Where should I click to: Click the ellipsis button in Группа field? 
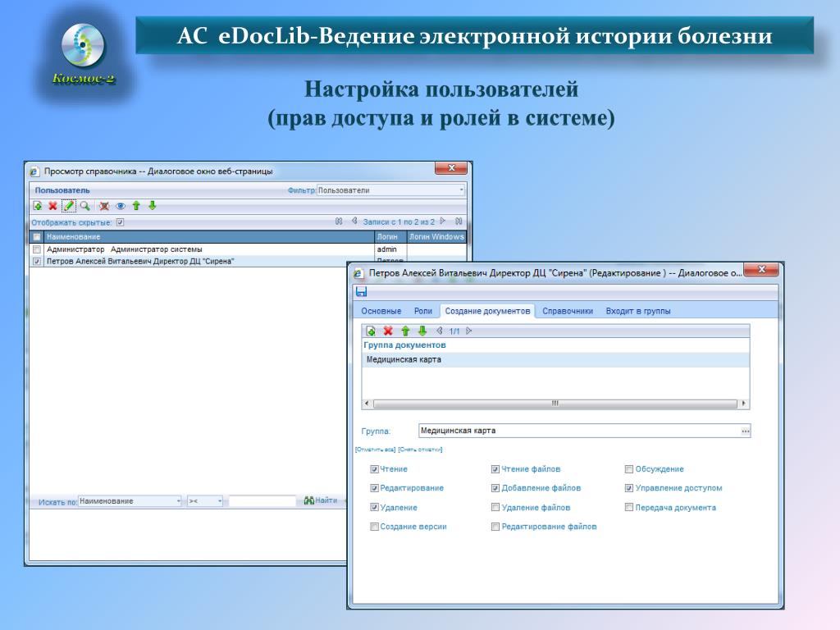click(x=745, y=431)
